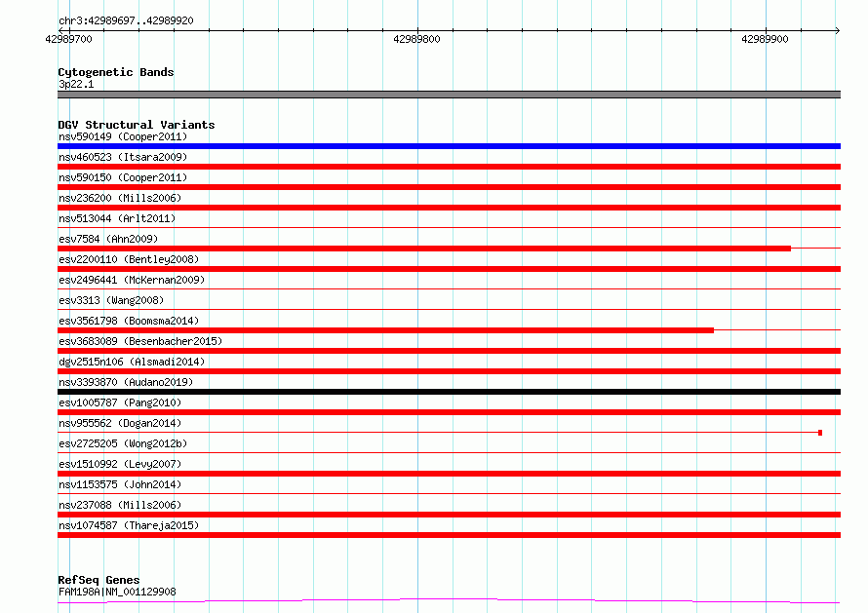The height and width of the screenshot is (613, 868).
Task: Open the RefSeq Genes track title
Action: (99, 580)
